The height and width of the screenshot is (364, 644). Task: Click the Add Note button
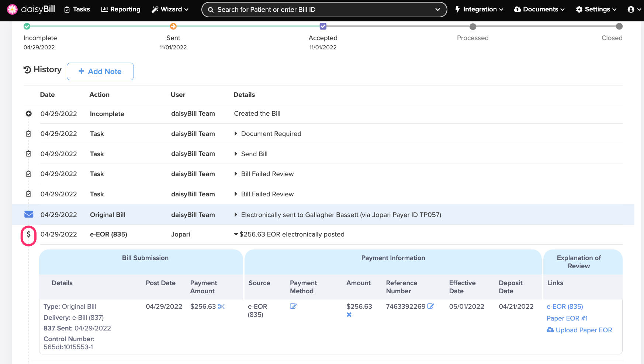pos(100,71)
